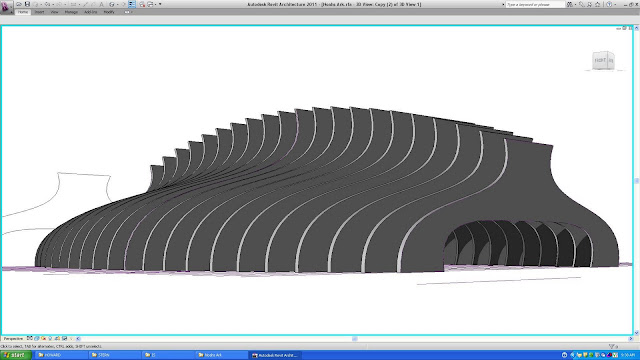Click the Windows Start button
The height and width of the screenshot is (360, 640).
pyautogui.click(x=16, y=355)
